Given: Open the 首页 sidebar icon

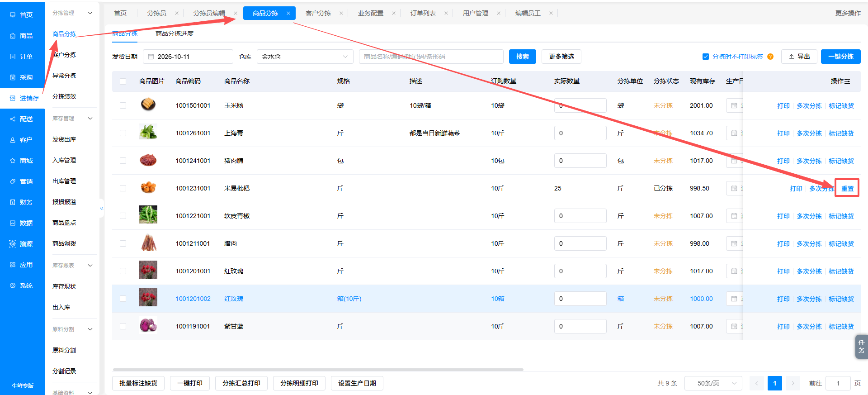Looking at the screenshot, I should point(13,15).
